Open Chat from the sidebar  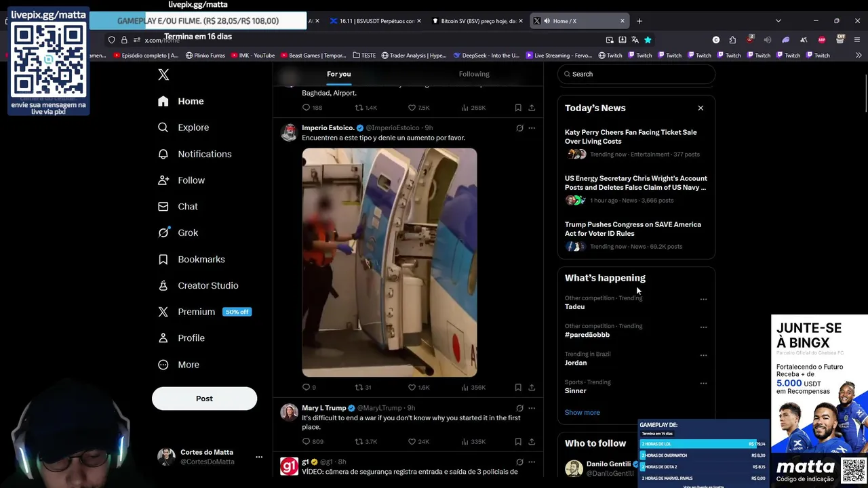point(178,207)
